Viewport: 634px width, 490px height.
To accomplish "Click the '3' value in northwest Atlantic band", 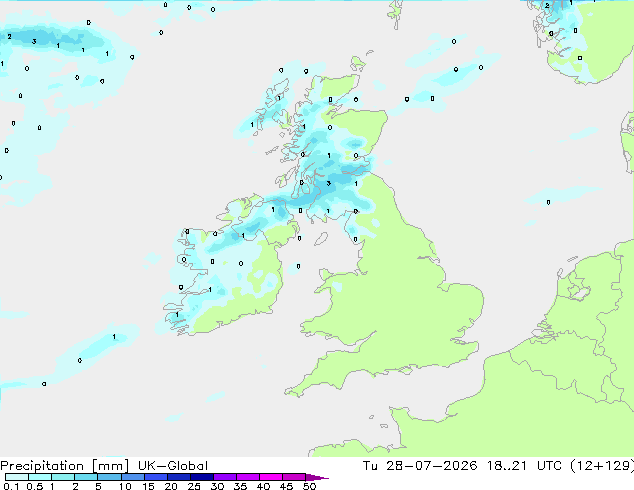I will 34,41.
